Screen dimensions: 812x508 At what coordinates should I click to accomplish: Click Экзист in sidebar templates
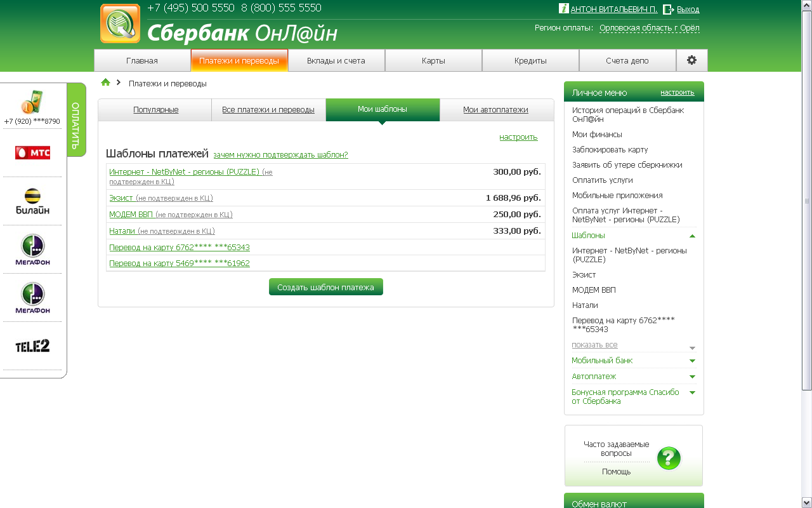tap(584, 275)
